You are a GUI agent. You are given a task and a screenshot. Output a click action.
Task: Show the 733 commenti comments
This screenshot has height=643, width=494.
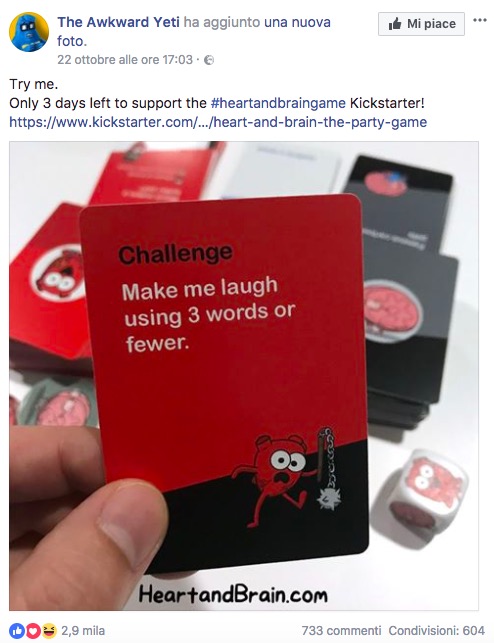point(341,630)
